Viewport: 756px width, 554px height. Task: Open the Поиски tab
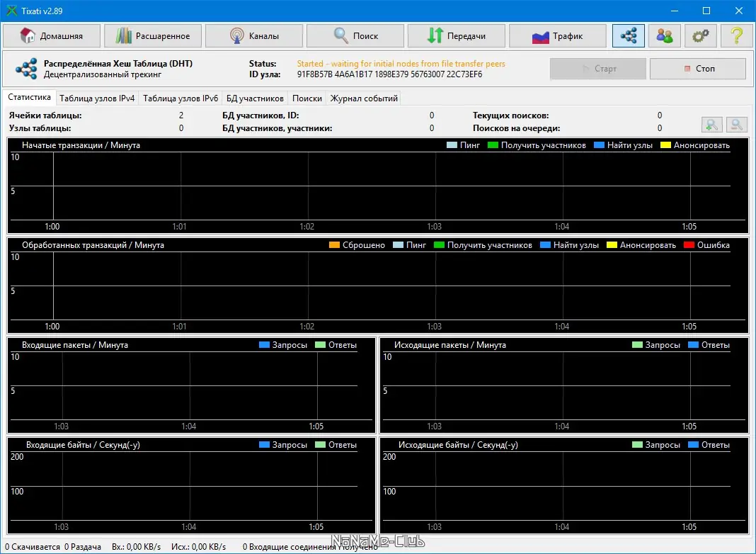coord(307,98)
